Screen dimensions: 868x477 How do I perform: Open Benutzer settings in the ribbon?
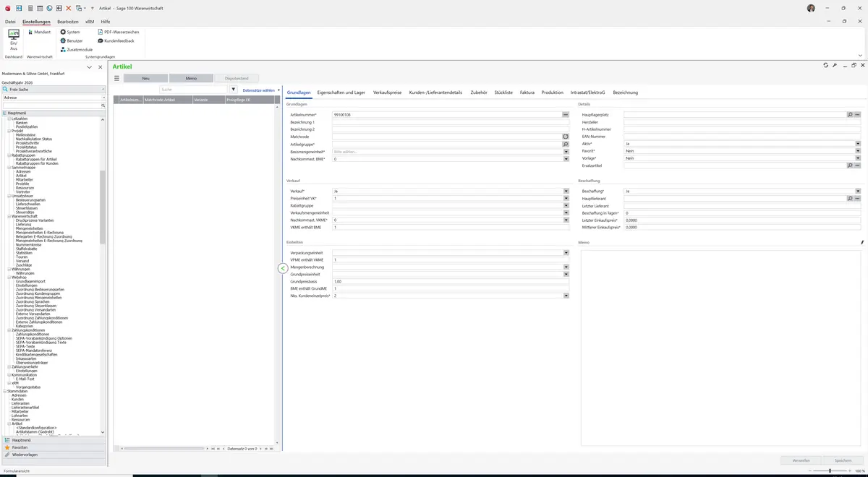click(x=72, y=40)
